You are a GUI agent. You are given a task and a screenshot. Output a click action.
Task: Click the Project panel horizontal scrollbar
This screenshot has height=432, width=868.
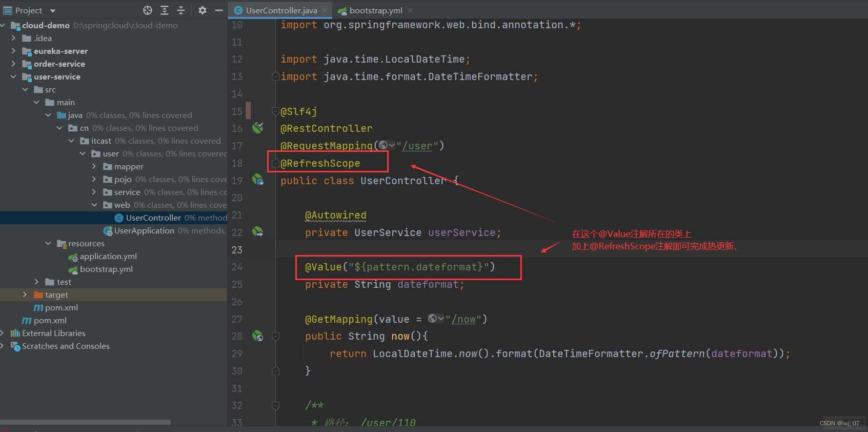(x=85, y=422)
